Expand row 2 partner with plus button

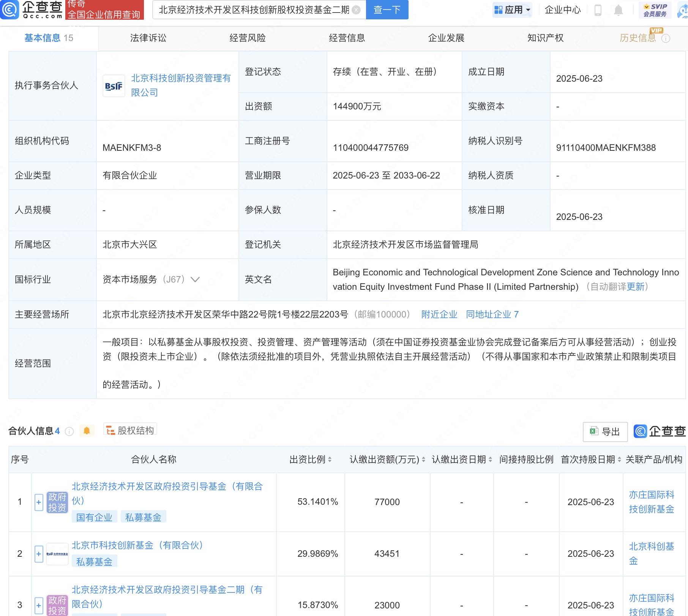pos(39,554)
